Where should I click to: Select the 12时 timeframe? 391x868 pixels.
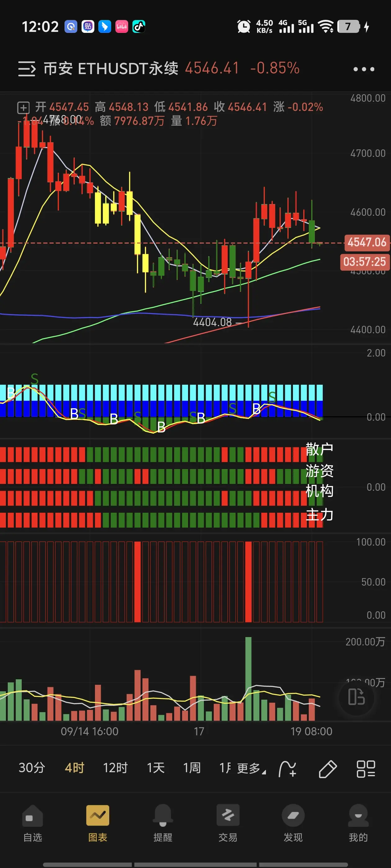point(115,768)
